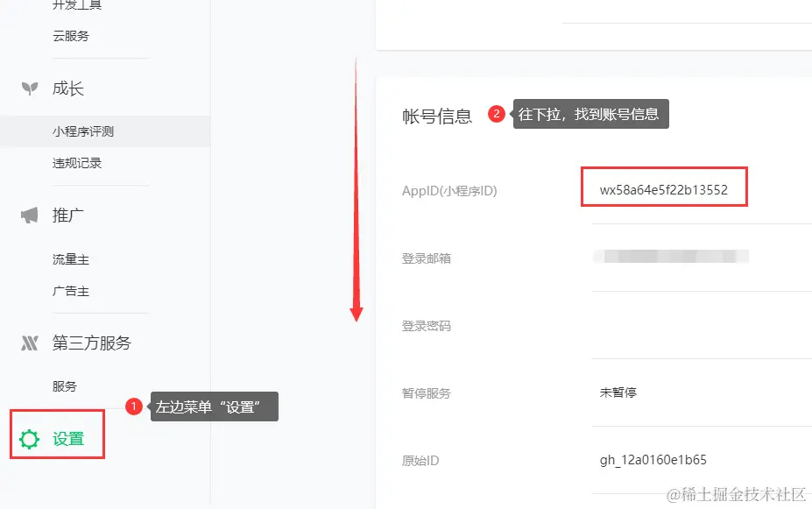
Task: Select the original ID gh_12a0160e1b65
Action: 653,460
